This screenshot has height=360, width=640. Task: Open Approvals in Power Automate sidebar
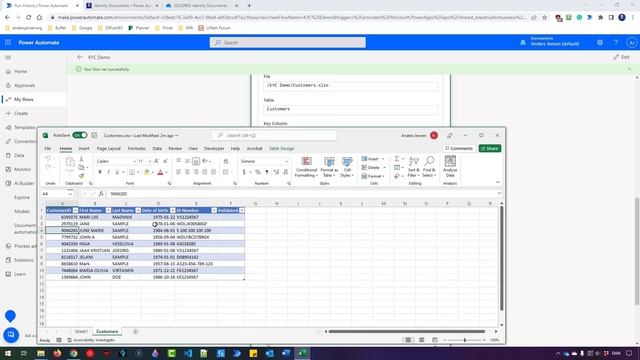[x=24, y=86]
